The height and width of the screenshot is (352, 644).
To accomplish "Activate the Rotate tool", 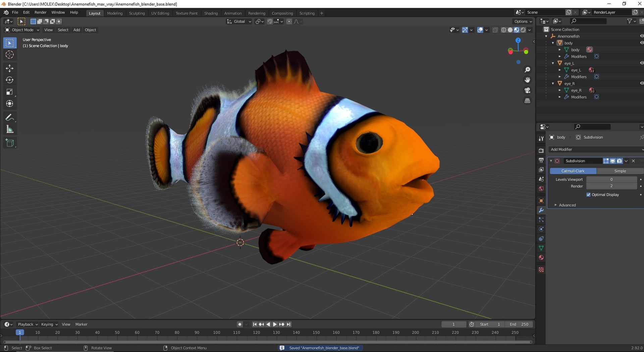I will [x=9, y=80].
